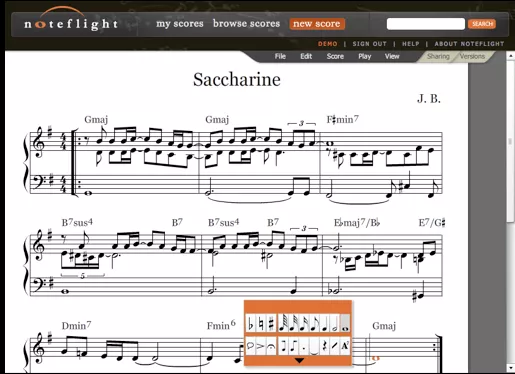This screenshot has width=515, height=374.
Task: Select the sharp accidental in the palette
Action: (x=271, y=323)
